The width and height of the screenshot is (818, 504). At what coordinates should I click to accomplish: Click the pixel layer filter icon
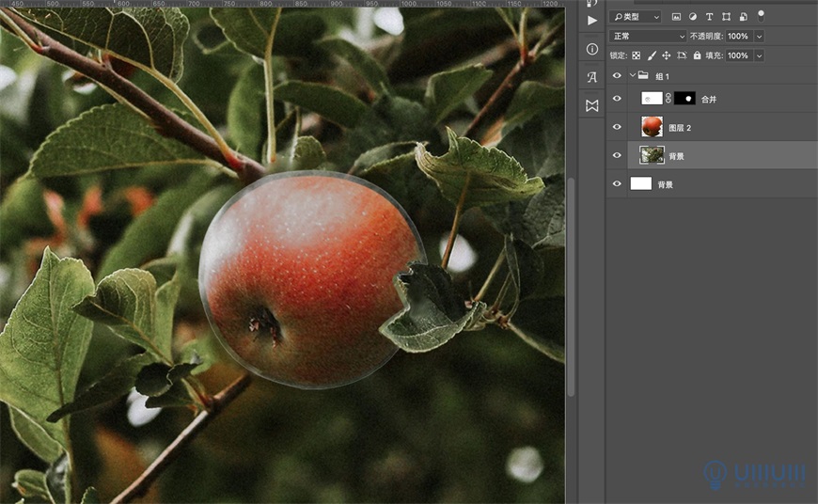[676, 17]
